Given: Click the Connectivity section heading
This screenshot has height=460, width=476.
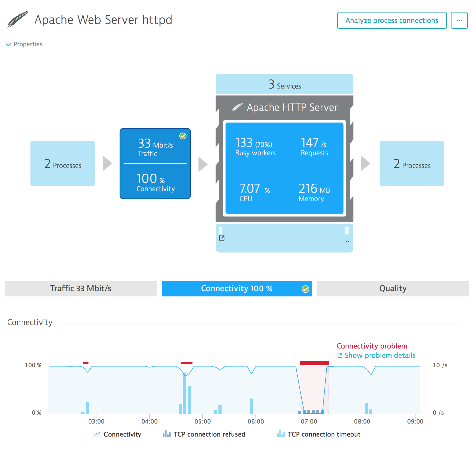Looking at the screenshot, I should (x=30, y=322).
